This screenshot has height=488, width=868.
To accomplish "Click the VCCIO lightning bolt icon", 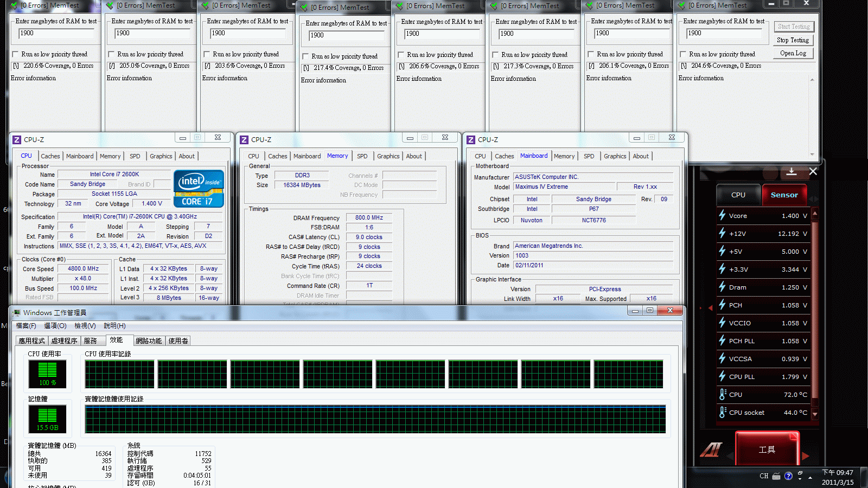I will tap(722, 323).
